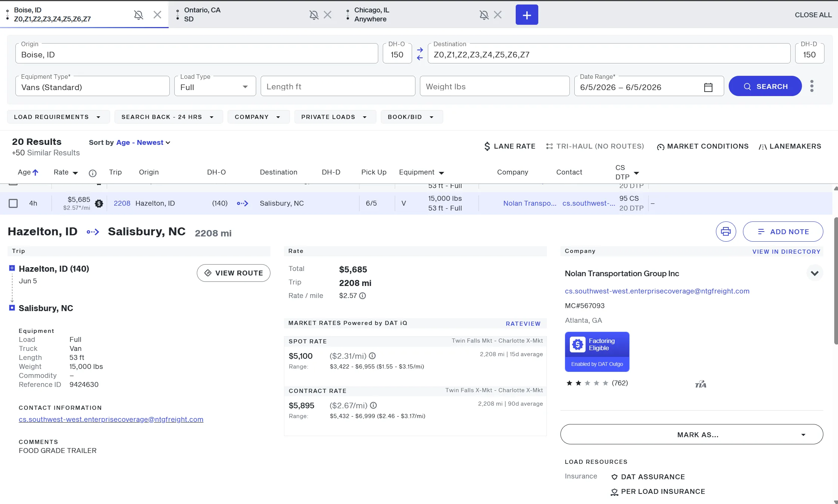
Task: Click info icon next to $2.57 rate per mile
Action: pos(362,296)
